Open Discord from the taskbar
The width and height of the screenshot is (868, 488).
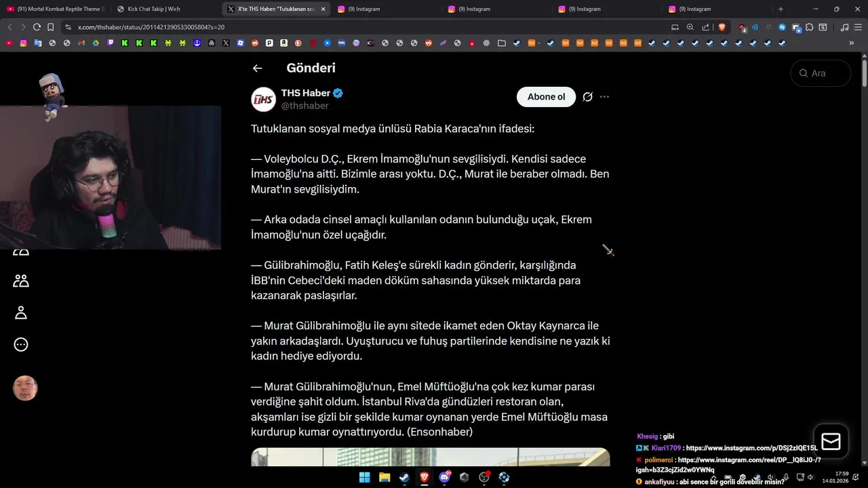pos(444,477)
